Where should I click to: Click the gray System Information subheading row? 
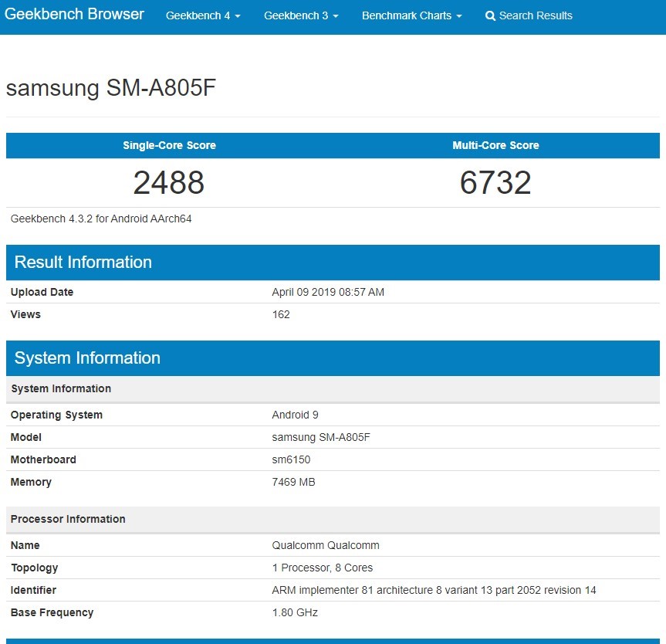click(333, 389)
